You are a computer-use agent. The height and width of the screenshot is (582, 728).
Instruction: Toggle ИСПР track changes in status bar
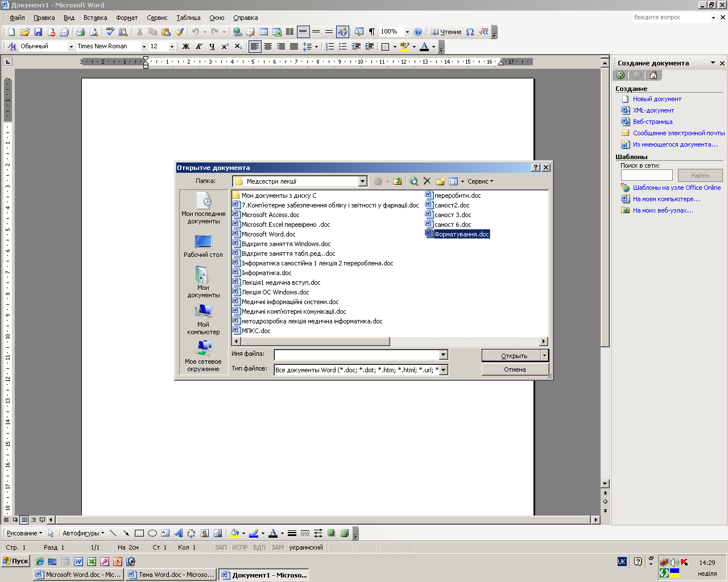(x=240, y=547)
